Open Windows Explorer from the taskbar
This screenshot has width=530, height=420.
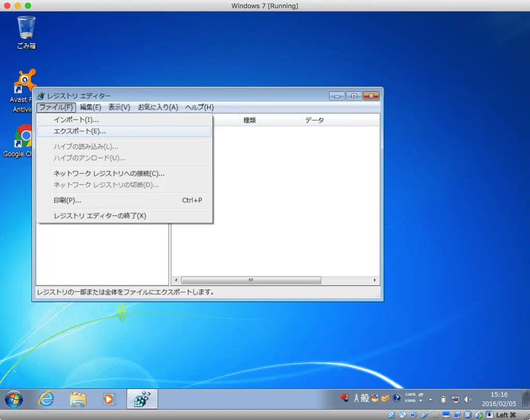coord(78,399)
